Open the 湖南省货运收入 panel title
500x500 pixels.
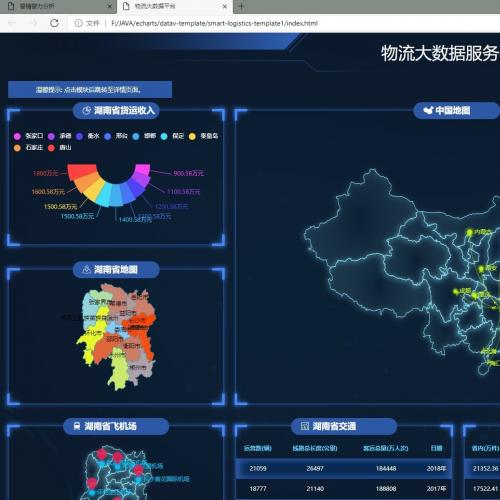point(124,110)
